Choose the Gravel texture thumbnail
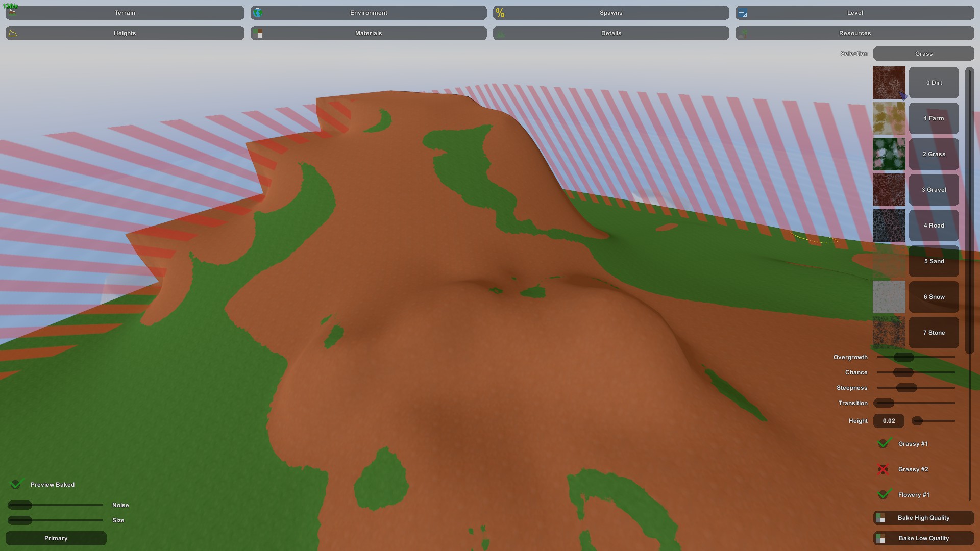This screenshot has height=551, width=980. (x=889, y=190)
